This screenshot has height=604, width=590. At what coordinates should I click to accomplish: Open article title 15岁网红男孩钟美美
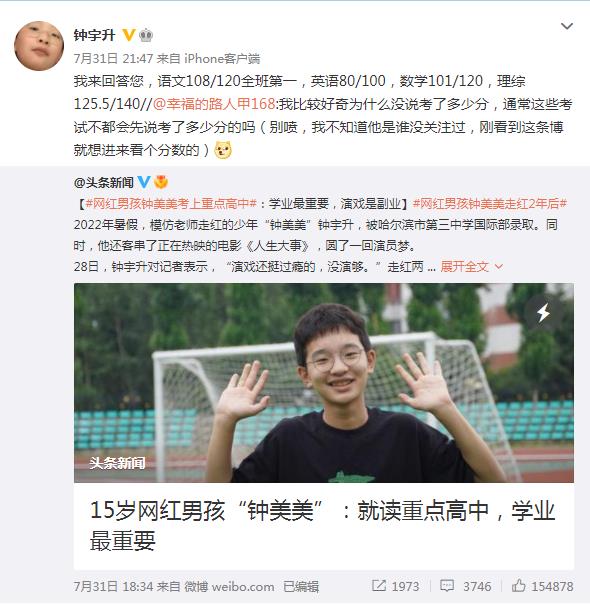pos(322,526)
